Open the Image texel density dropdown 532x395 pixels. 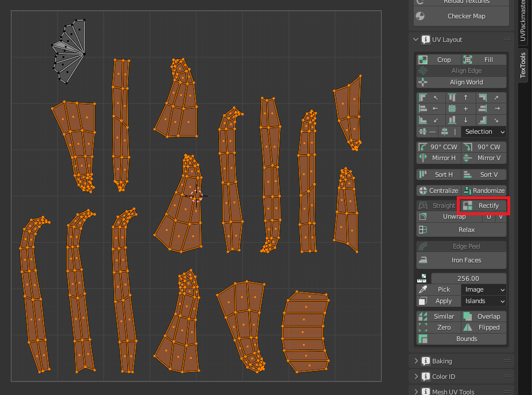[x=484, y=290]
